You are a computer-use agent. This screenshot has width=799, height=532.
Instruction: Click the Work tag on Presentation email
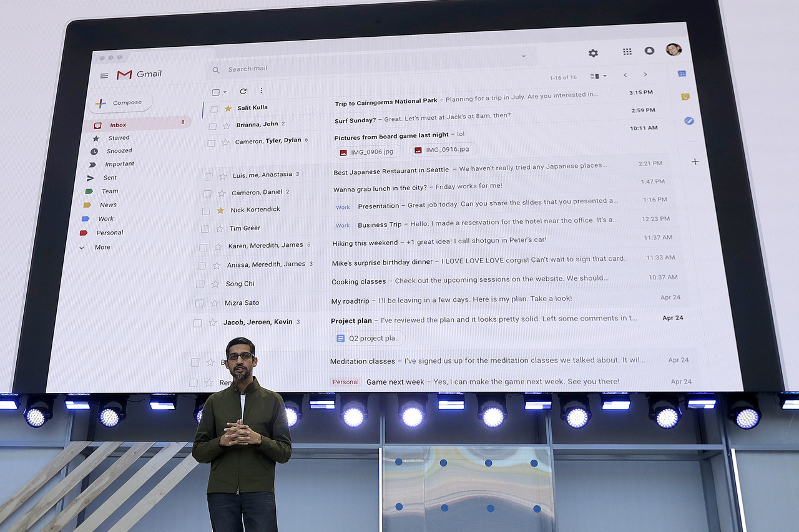(343, 207)
